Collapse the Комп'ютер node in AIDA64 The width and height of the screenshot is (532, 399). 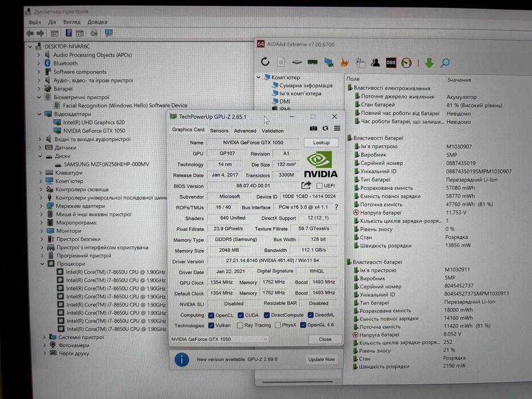pos(258,78)
